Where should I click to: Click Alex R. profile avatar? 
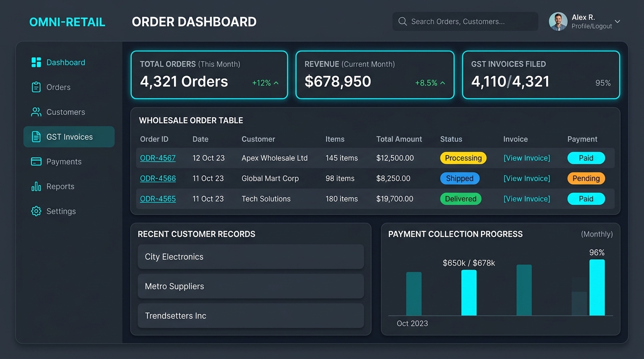558,22
